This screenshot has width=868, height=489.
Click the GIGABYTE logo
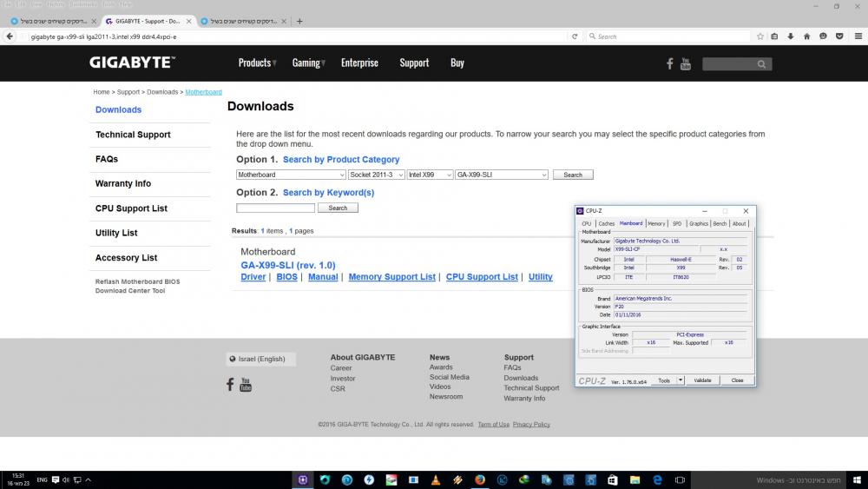(132, 63)
